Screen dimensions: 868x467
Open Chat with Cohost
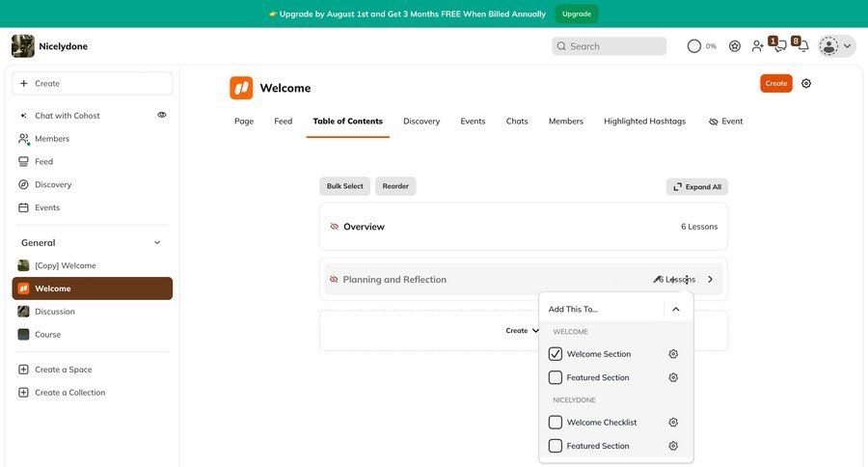click(67, 115)
